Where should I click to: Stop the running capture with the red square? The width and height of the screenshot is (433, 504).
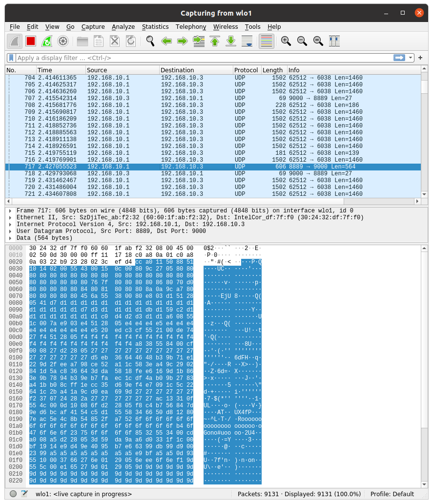31,41
